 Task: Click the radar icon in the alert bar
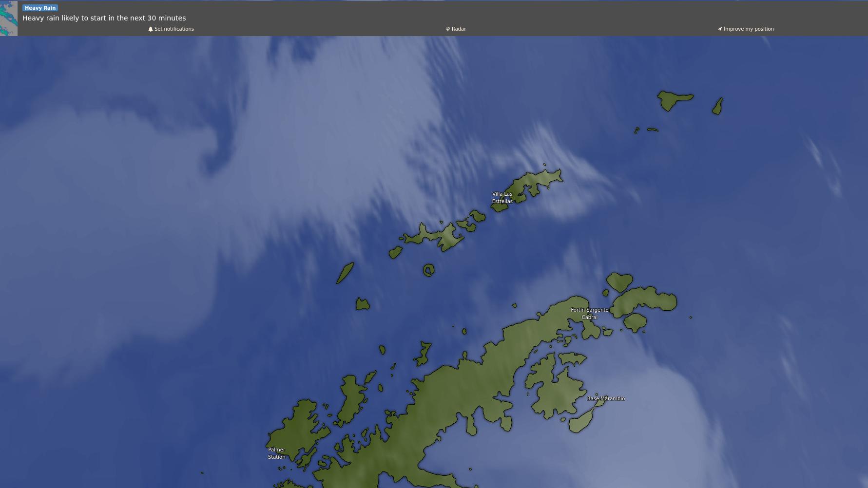point(447,29)
